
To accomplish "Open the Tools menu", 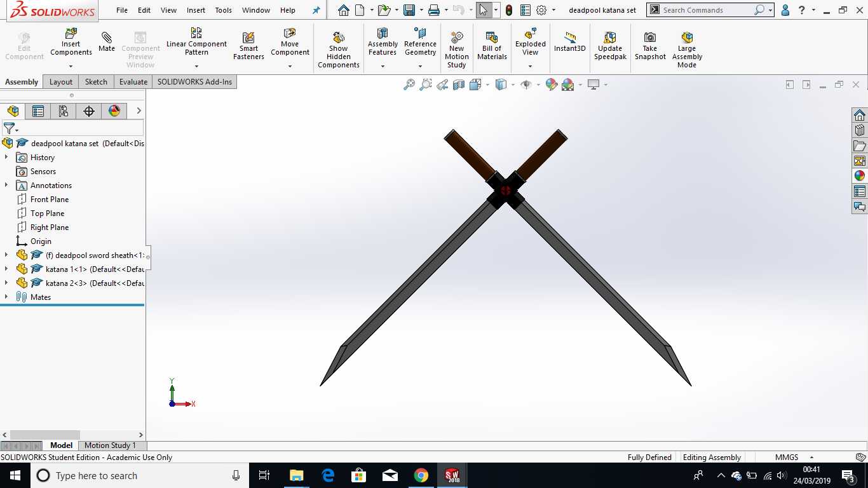I will tap(223, 10).
